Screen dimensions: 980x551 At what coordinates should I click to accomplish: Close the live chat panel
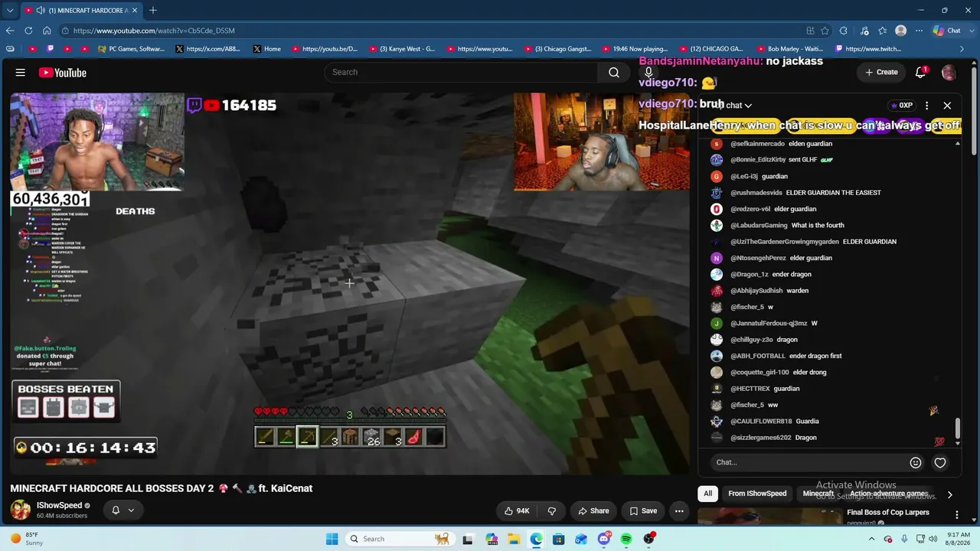(947, 106)
